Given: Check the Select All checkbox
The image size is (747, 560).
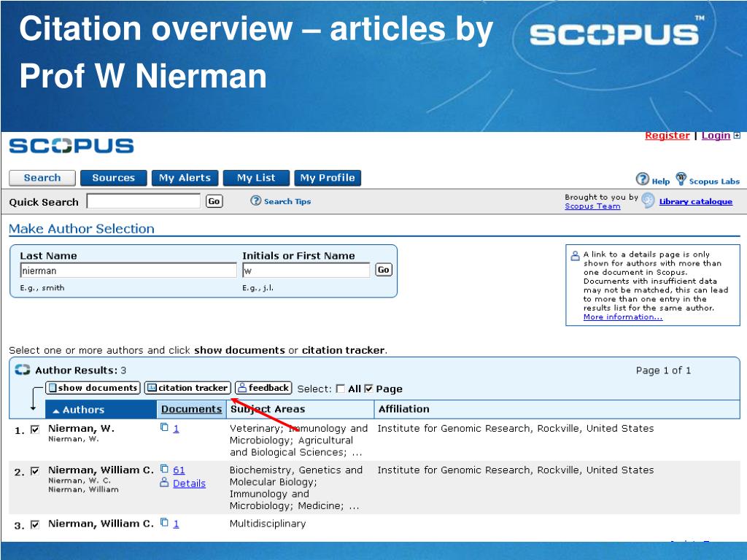Looking at the screenshot, I should click(x=340, y=389).
